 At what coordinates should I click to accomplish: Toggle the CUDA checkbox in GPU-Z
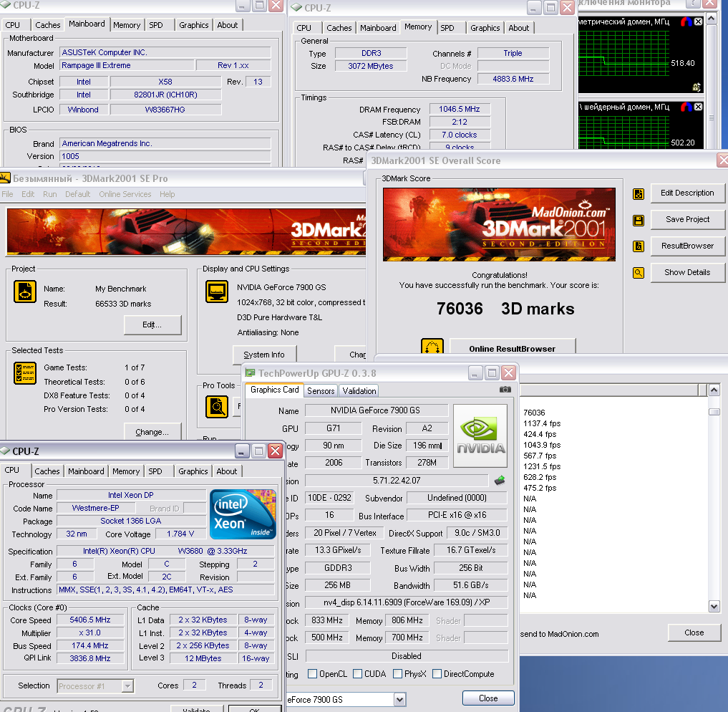tap(357, 673)
